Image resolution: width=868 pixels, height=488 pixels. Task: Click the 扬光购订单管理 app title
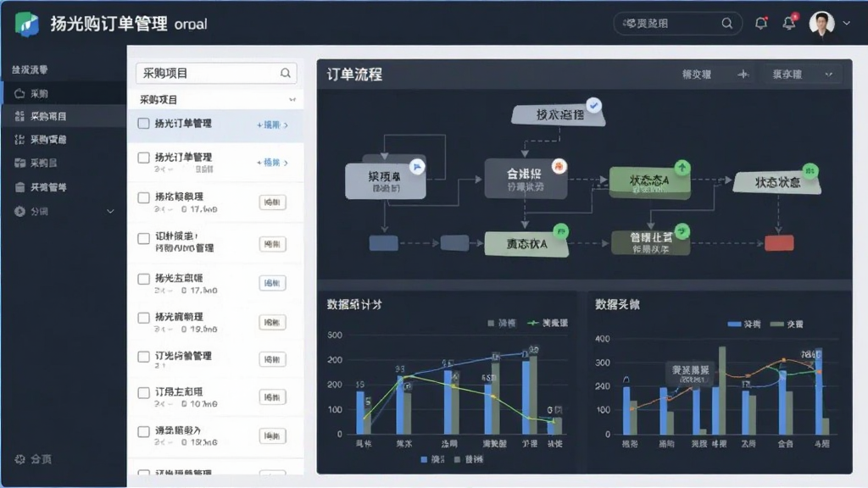108,24
